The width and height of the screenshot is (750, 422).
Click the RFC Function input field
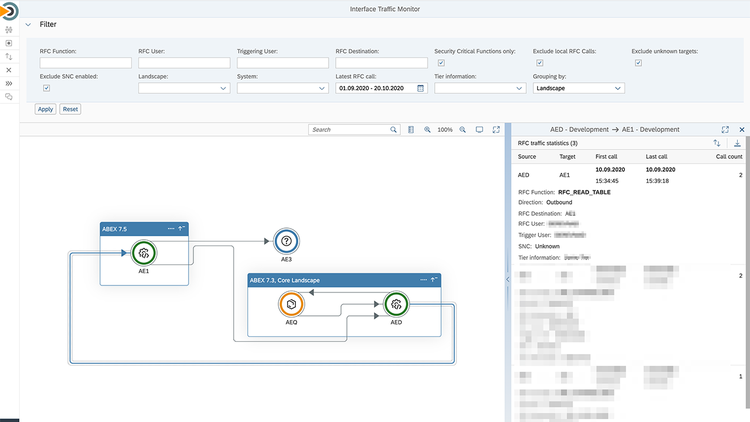click(86, 63)
